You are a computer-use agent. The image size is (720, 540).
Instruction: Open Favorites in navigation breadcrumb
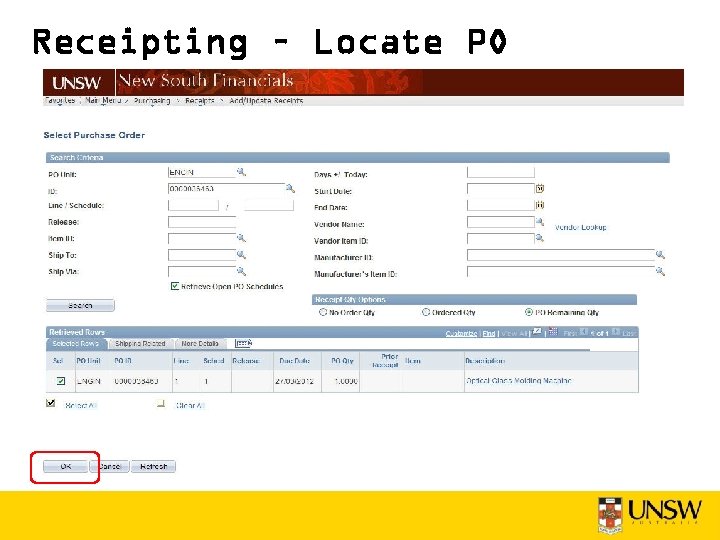pos(60,101)
